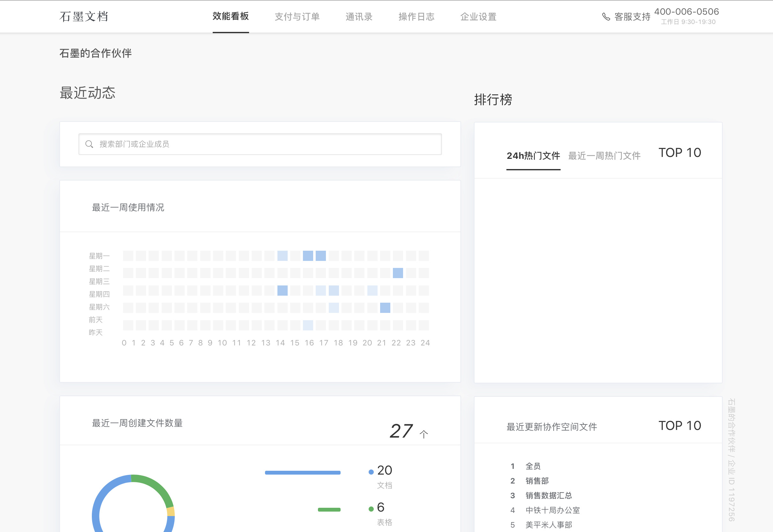This screenshot has width=773, height=532.
Task: Click the green dot next to 6
Action: (371, 509)
